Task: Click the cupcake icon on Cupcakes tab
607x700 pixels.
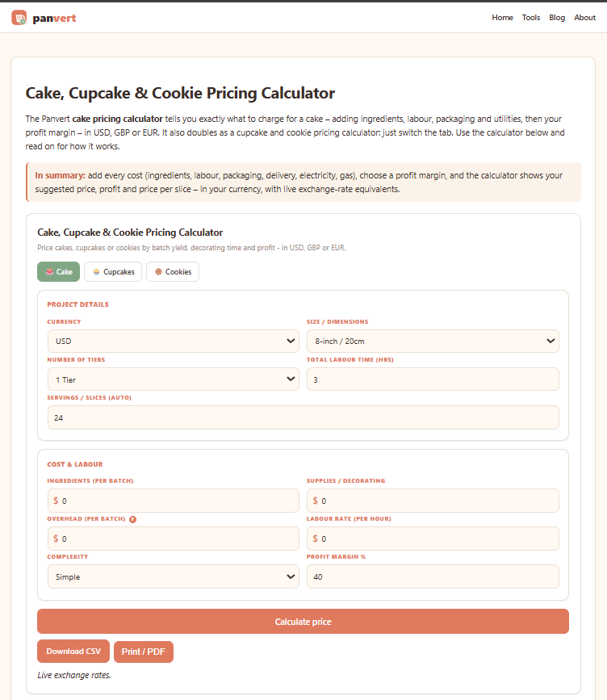Action: click(96, 271)
